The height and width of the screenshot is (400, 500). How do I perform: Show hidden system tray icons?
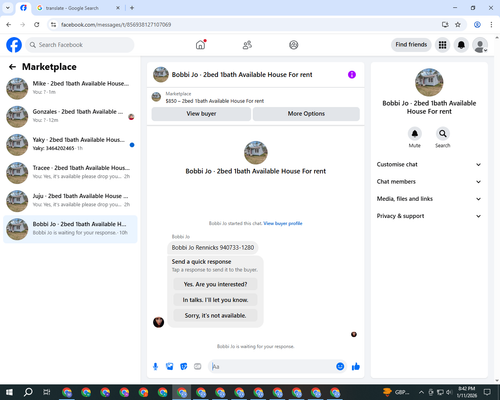[x=421, y=392]
